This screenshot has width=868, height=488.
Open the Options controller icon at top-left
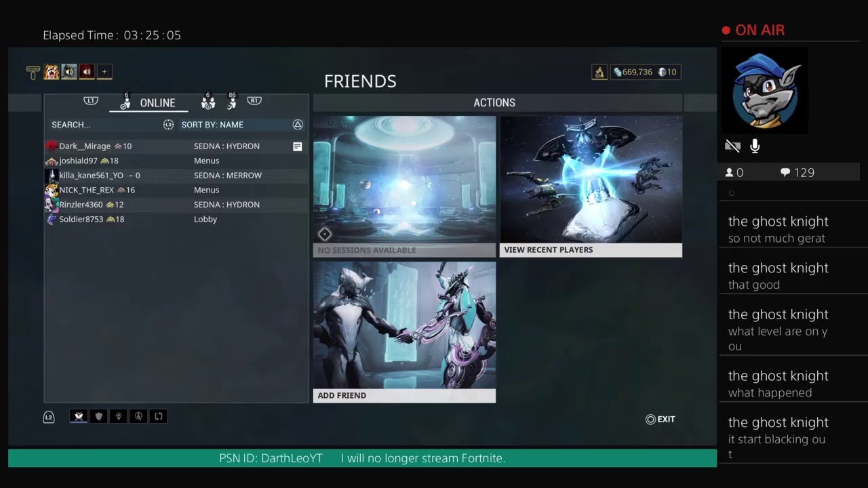pyautogui.click(x=33, y=73)
